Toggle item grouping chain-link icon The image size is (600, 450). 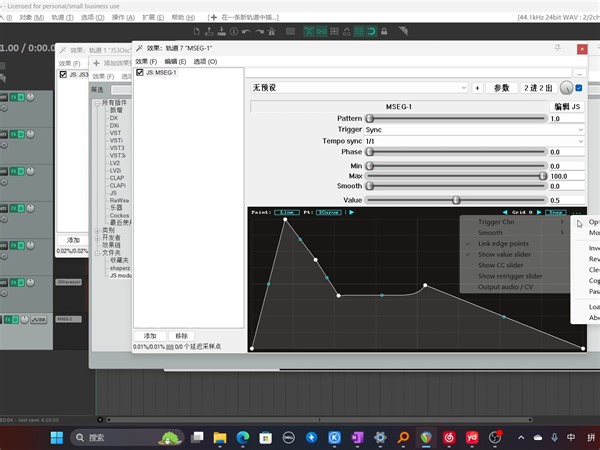click(x=321, y=31)
